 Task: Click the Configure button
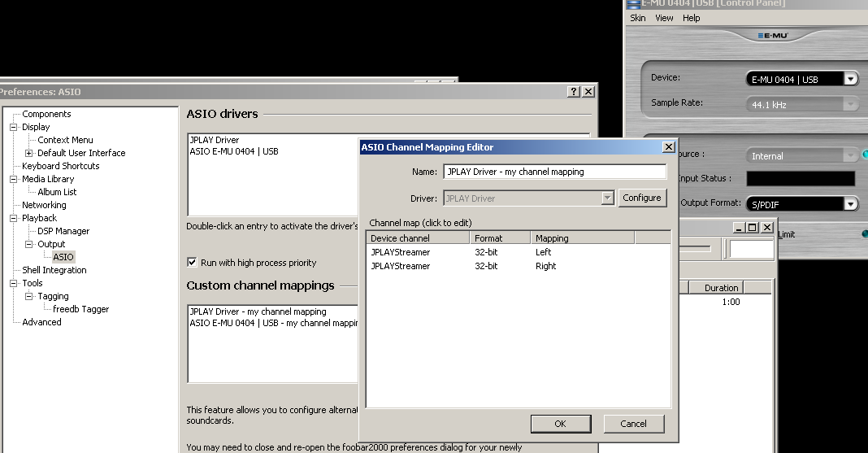click(x=641, y=198)
